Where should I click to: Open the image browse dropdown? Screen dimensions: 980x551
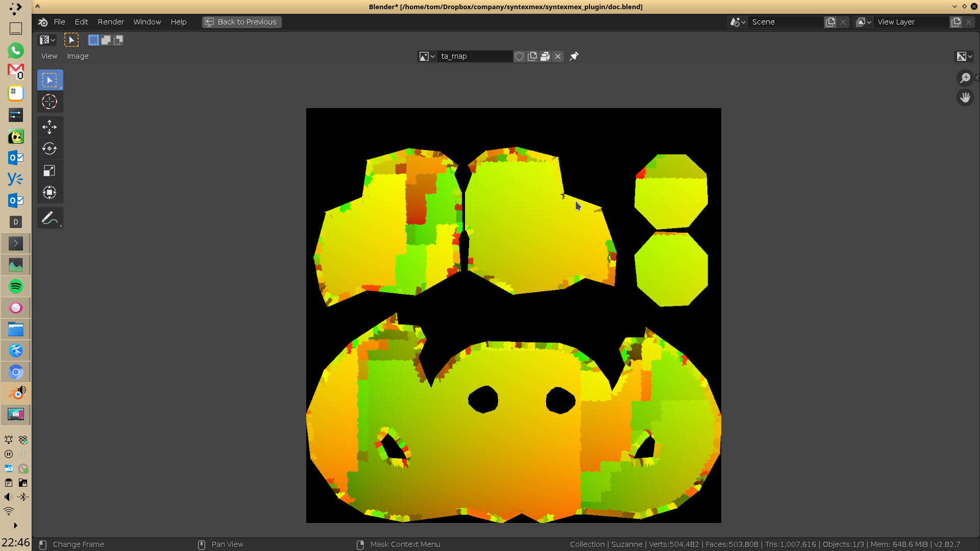[427, 56]
